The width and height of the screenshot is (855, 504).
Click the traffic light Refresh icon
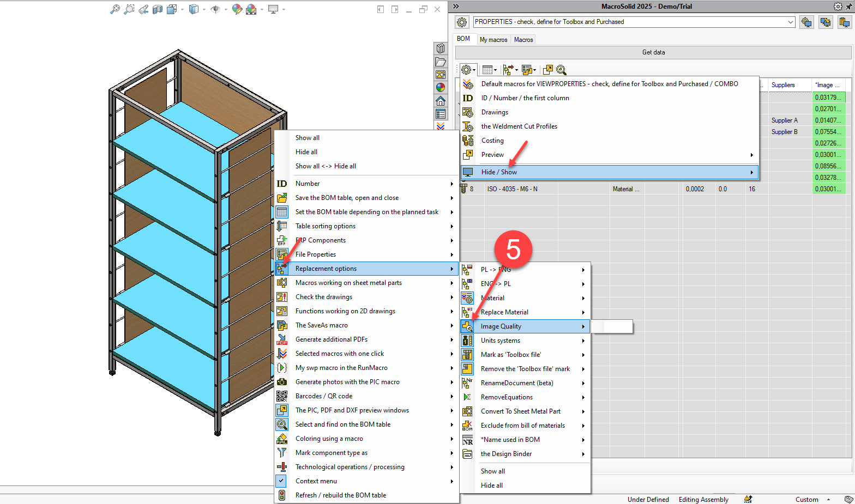[282, 495]
